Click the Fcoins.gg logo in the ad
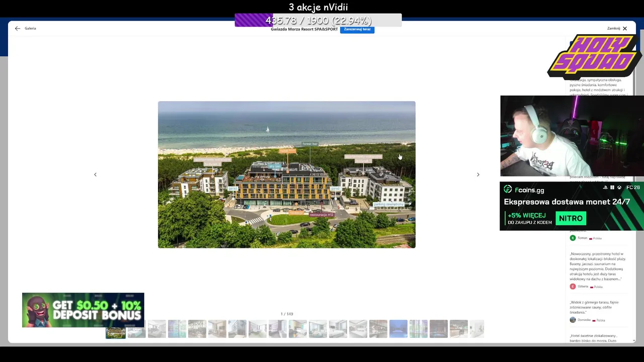The image size is (644, 362). pos(524,190)
